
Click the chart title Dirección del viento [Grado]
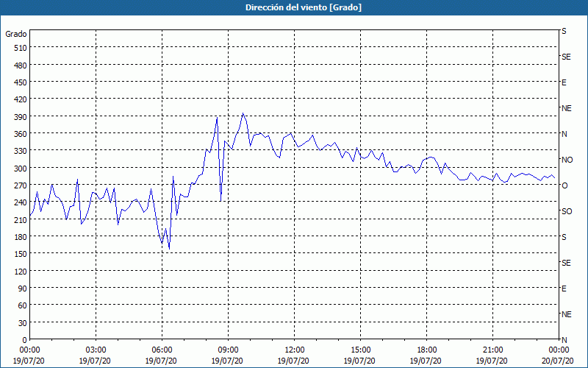click(x=304, y=7)
